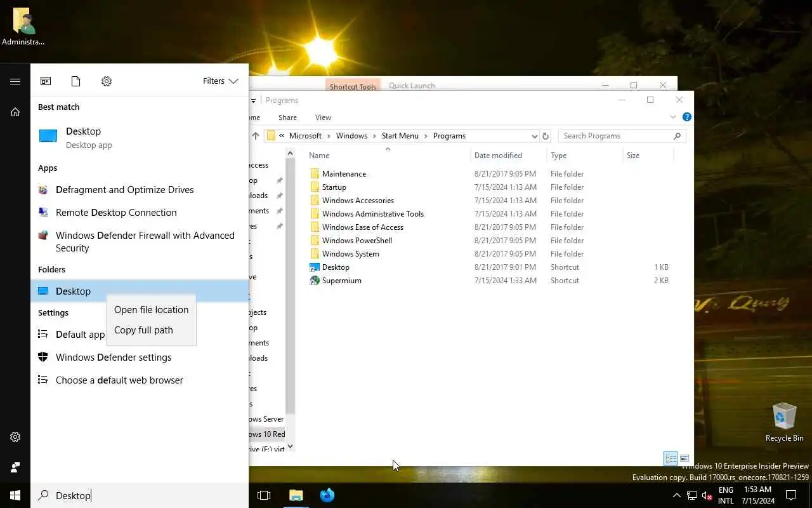This screenshot has height=508, width=812.
Task: Click the Start Menu breadcrumb segment
Action: click(x=400, y=136)
